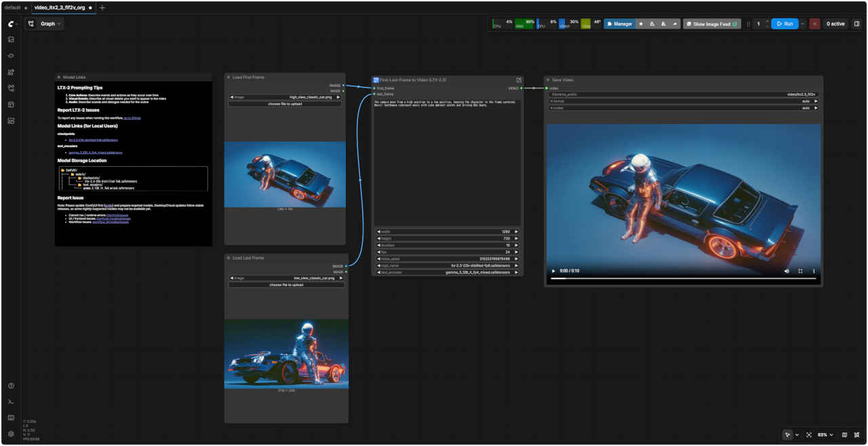This screenshot has height=446, width=868.
Task: Select the pointer mode tool at bottom right
Action: [787, 434]
